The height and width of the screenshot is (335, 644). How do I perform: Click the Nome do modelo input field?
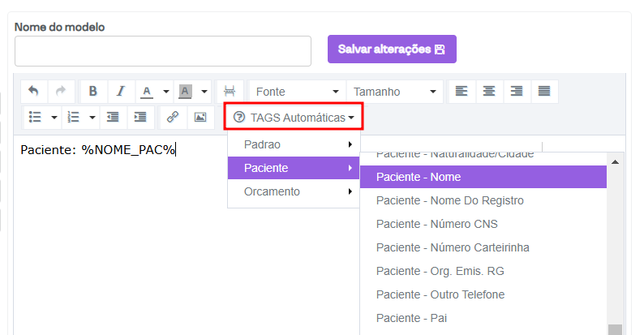163,51
